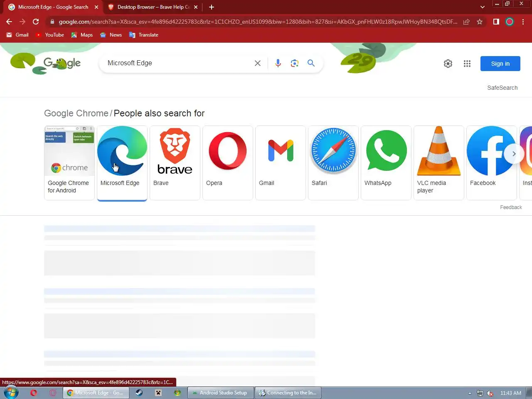This screenshot has height=399, width=532.
Task: Click the Sign in button
Action: point(500,64)
